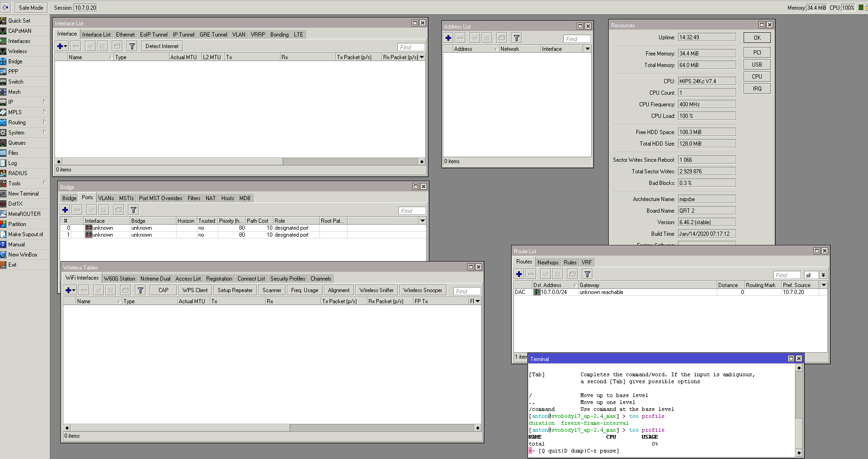Click the Find field in Bridge window
868x459 pixels.
(411, 211)
